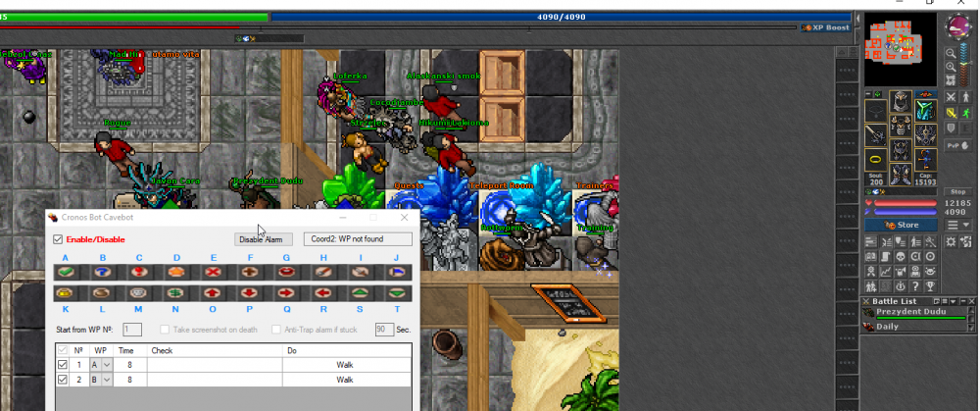
Task: Click the Walk cell in row 1
Action: click(x=346, y=365)
